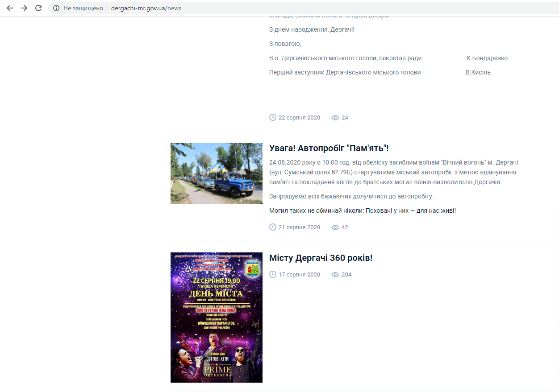Click the Не защищено security label
The image size is (559, 392).
[83, 8]
